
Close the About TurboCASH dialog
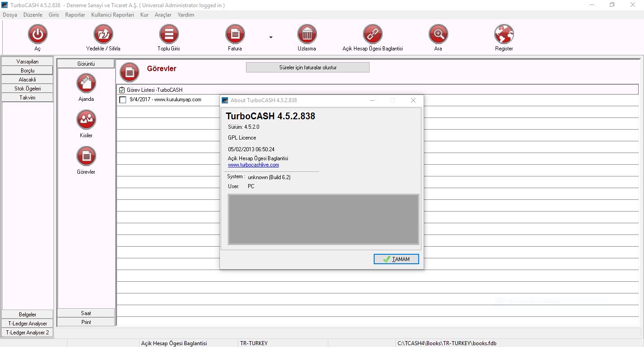pos(413,100)
